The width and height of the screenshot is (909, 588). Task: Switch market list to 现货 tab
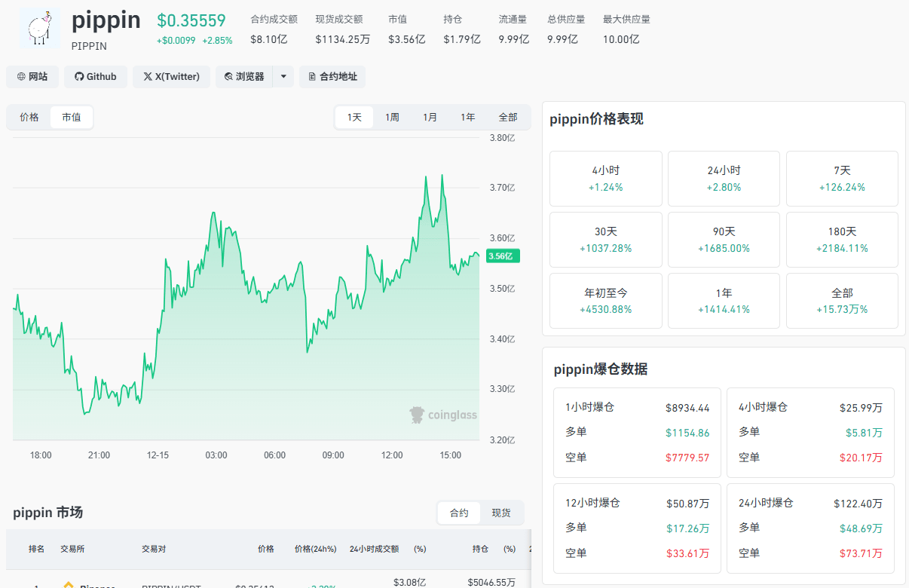(501, 513)
